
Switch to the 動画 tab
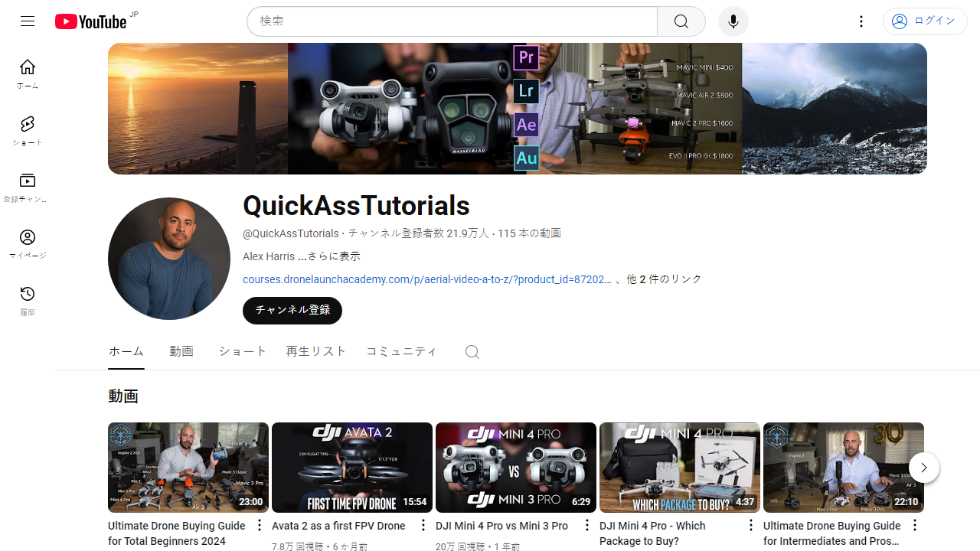(x=181, y=352)
